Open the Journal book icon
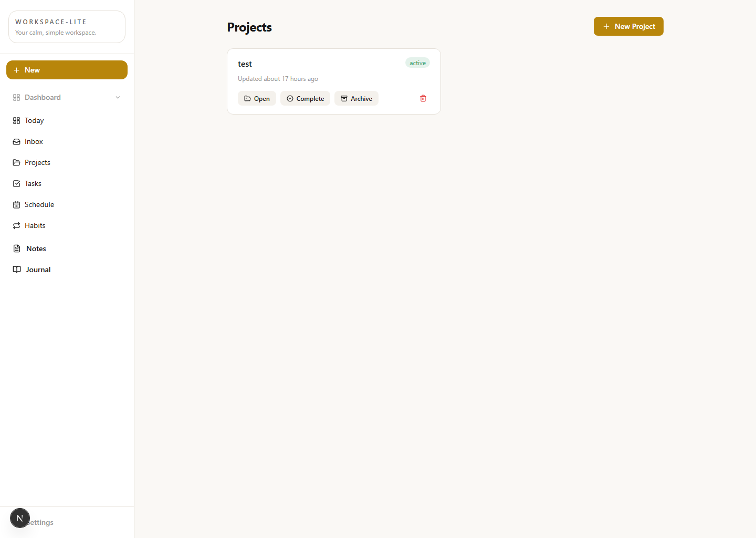The width and height of the screenshot is (756, 538). 17,269
